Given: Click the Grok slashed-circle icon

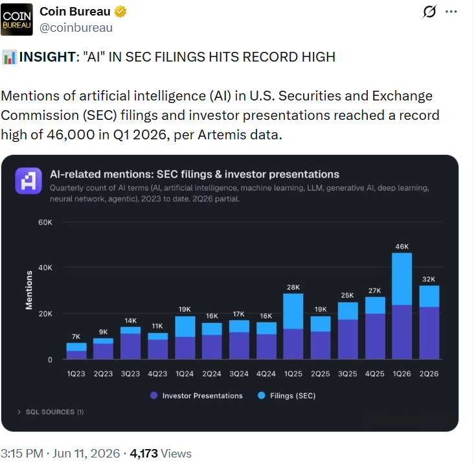Looking at the screenshot, I should (429, 12).
